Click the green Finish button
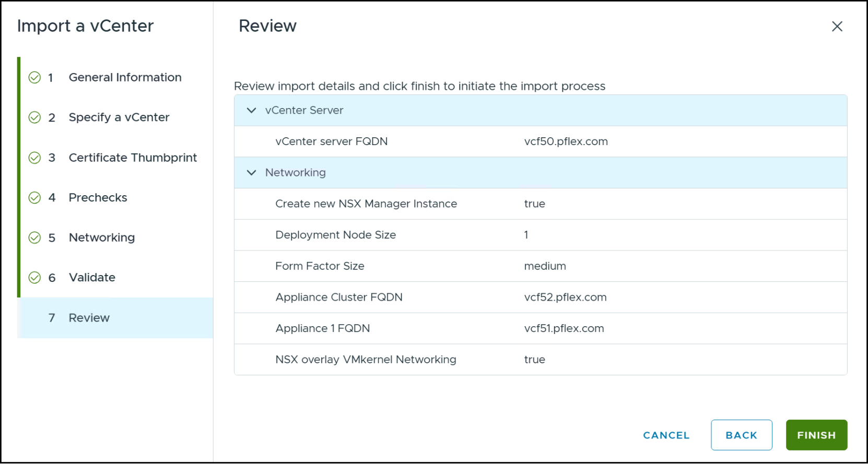 pyautogui.click(x=816, y=435)
